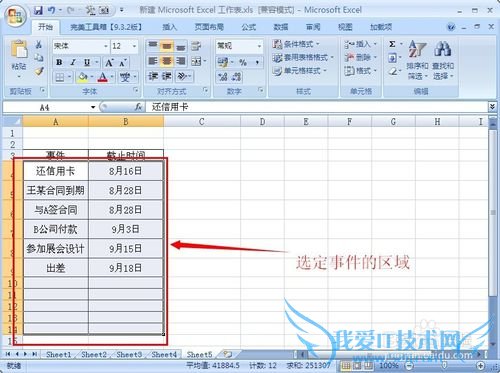Click the AutoSum sigma icon

click(392, 44)
